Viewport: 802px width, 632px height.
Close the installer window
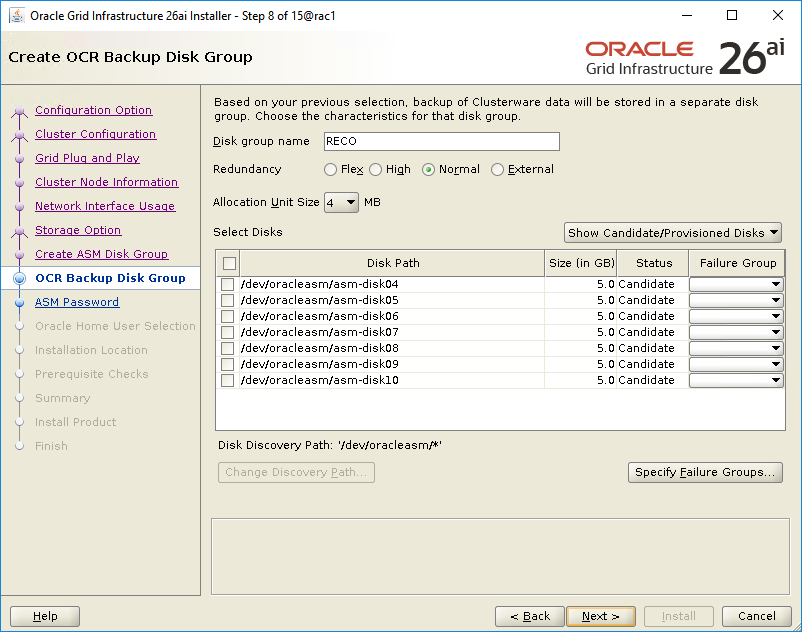tap(777, 15)
